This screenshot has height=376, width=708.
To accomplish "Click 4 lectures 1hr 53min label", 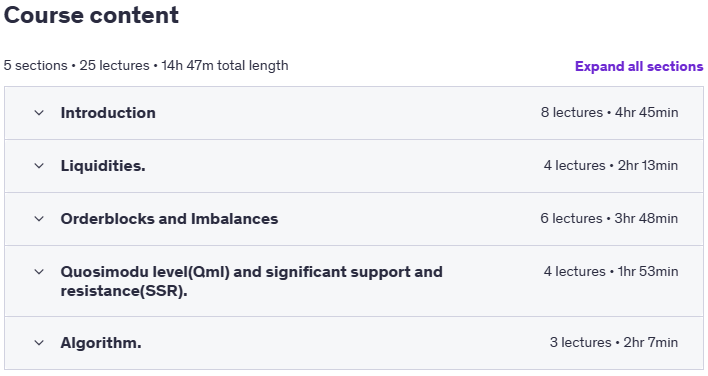I will (x=611, y=271).
